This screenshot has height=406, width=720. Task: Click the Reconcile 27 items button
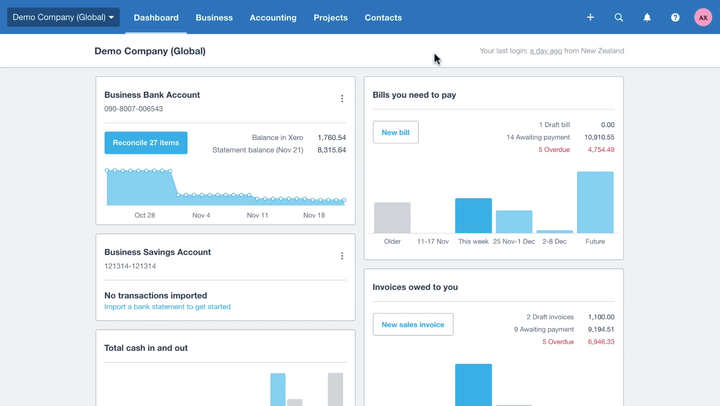(x=146, y=143)
